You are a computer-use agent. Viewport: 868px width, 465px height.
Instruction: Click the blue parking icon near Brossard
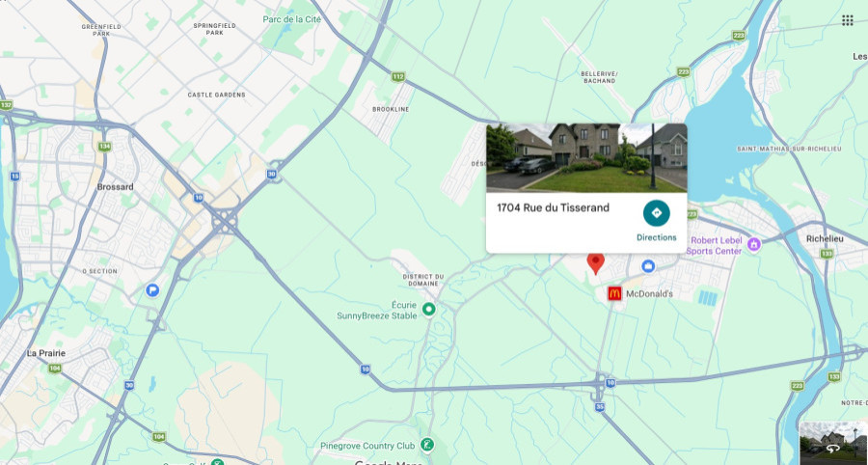click(152, 289)
